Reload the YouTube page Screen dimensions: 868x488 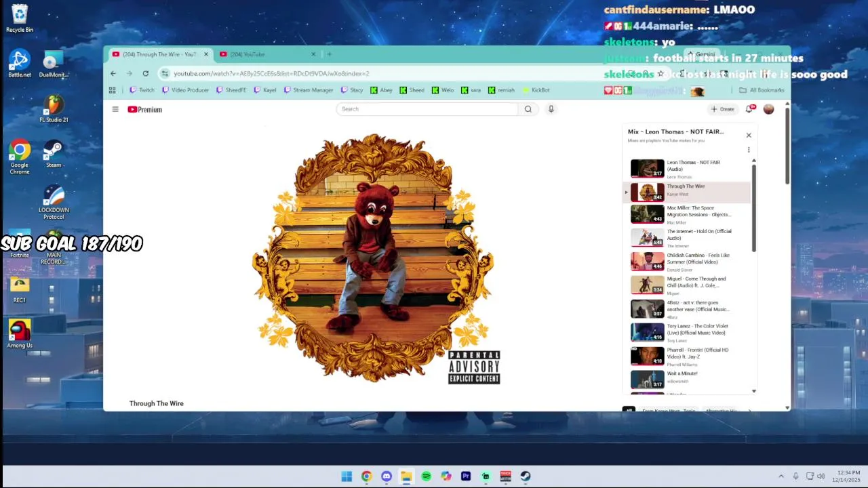pyautogui.click(x=145, y=73)
